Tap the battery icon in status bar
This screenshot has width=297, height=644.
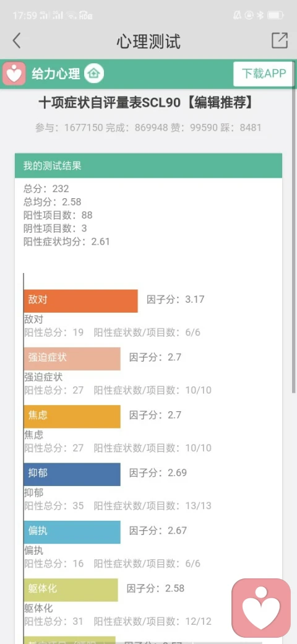coord(275,15)
